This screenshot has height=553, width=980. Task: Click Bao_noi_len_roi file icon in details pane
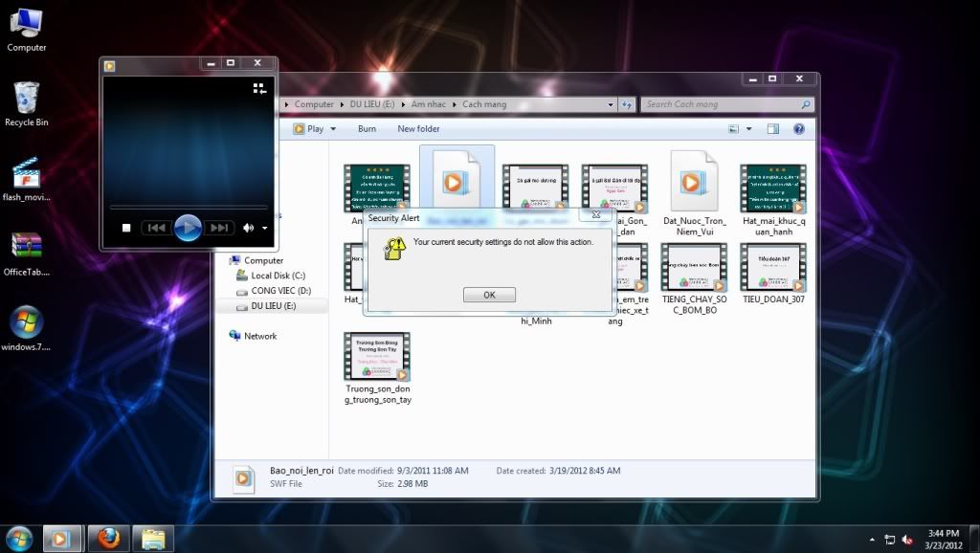pos(243,478)
